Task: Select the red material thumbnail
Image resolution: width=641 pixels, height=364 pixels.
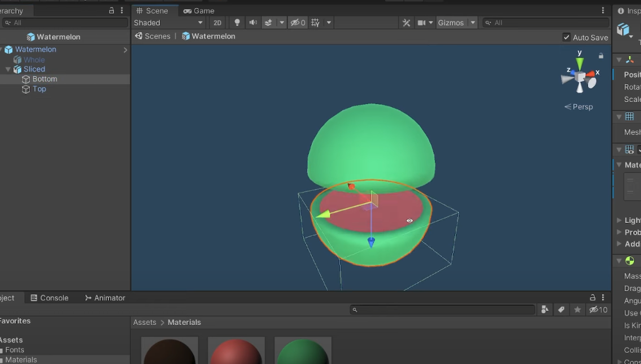Action: pos(236,350)
